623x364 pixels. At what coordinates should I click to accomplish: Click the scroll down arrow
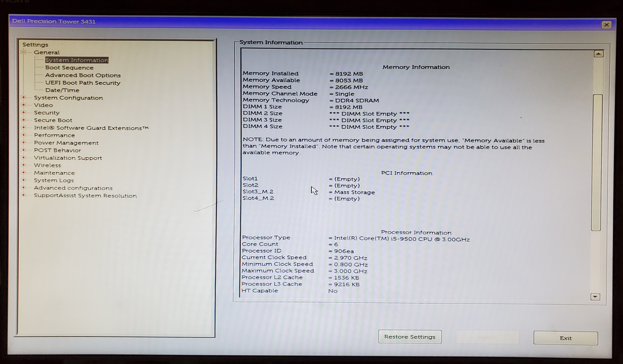pyautogui.click(x=595, y=296)
